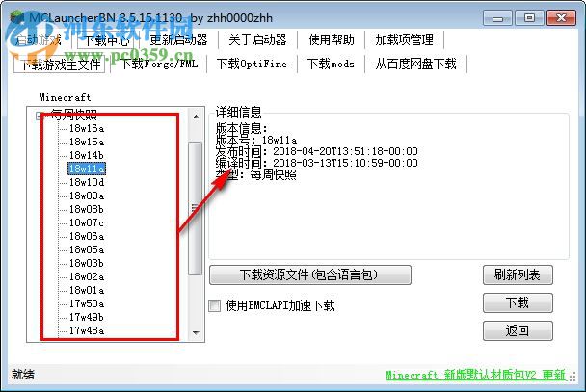This screenshot has width=586, height=392.
Task: Select 从百度网盘下载 sub-tab
Action: 416,65
